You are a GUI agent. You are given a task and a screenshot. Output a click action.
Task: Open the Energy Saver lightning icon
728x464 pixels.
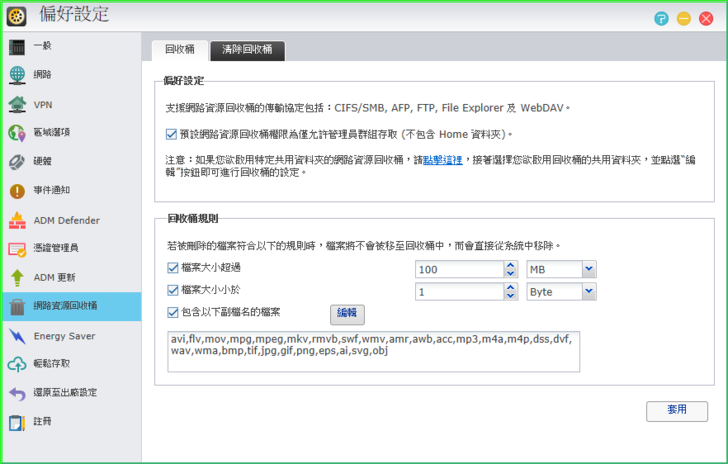pyautogui.click(x=17, y=336)
